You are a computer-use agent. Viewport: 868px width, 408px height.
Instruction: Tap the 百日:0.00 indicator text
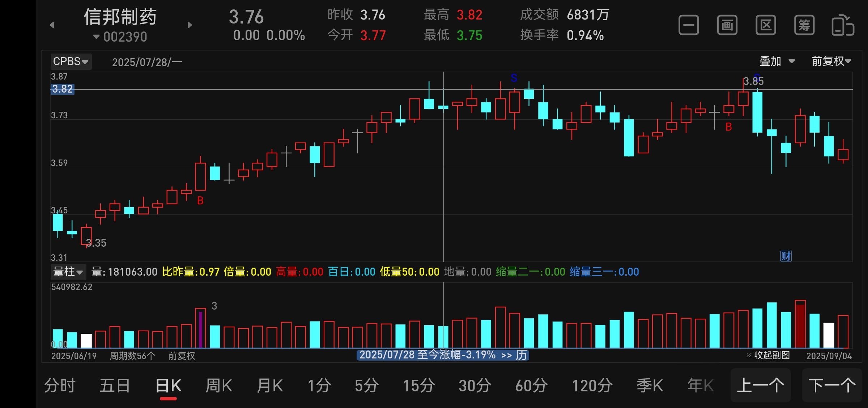[352, 272]
